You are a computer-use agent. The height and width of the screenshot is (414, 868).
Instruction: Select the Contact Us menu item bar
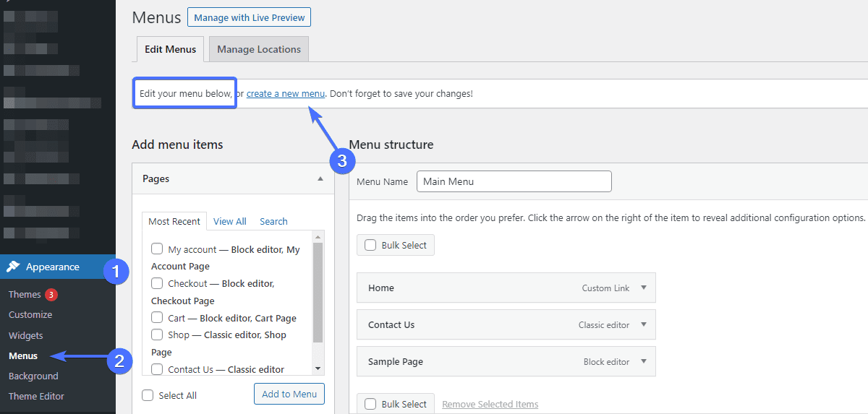coord(506,324)
